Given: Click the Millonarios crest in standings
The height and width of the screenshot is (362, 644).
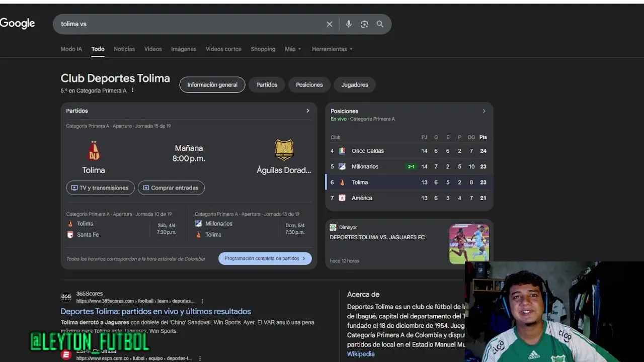Looking at the screenshot, I should click(x=342, y=166).
